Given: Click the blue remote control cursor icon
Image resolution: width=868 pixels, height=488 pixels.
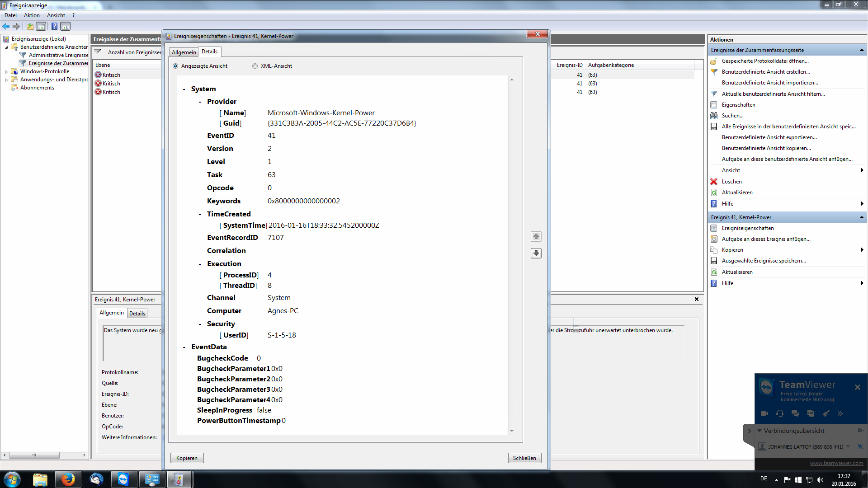Looking at the screenshot, I should (x=860, y=446).
